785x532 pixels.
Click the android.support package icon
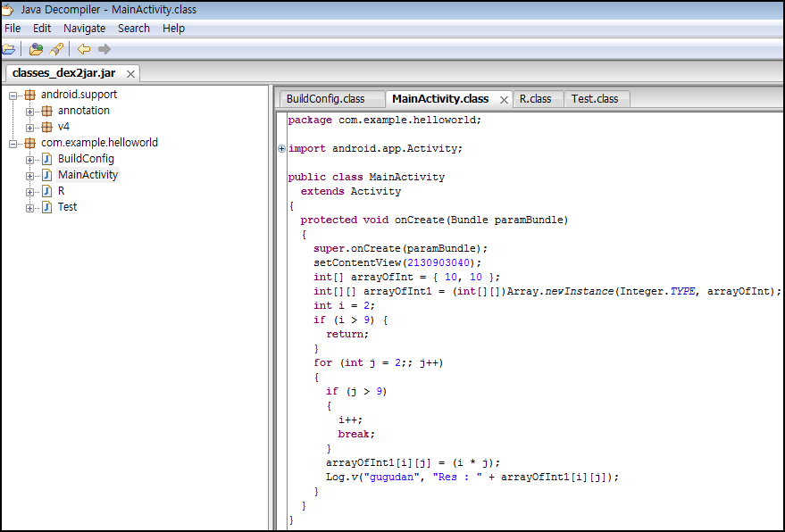click(x=30, y=95)
